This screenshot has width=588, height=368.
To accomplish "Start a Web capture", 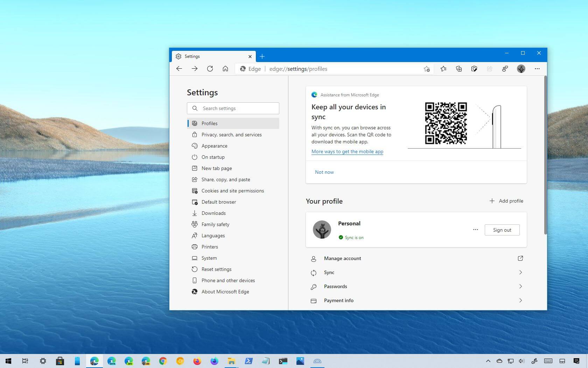I will pos(474,69).
